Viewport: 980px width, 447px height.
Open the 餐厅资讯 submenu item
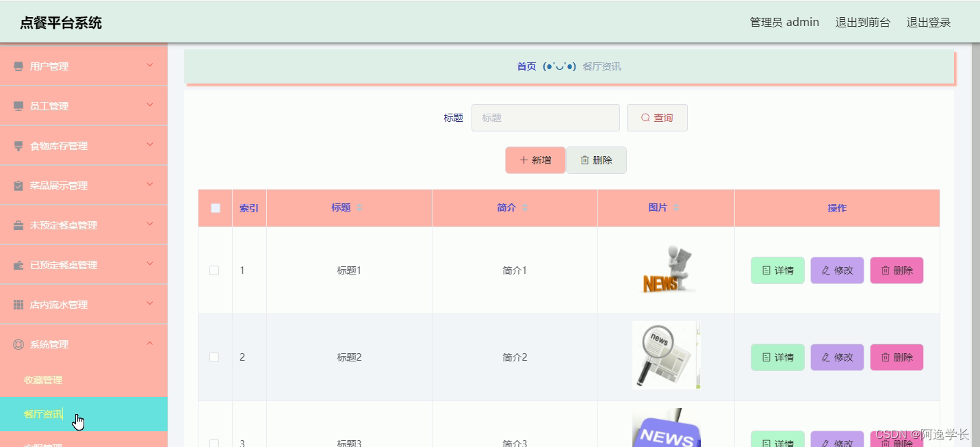pos(83,414)
